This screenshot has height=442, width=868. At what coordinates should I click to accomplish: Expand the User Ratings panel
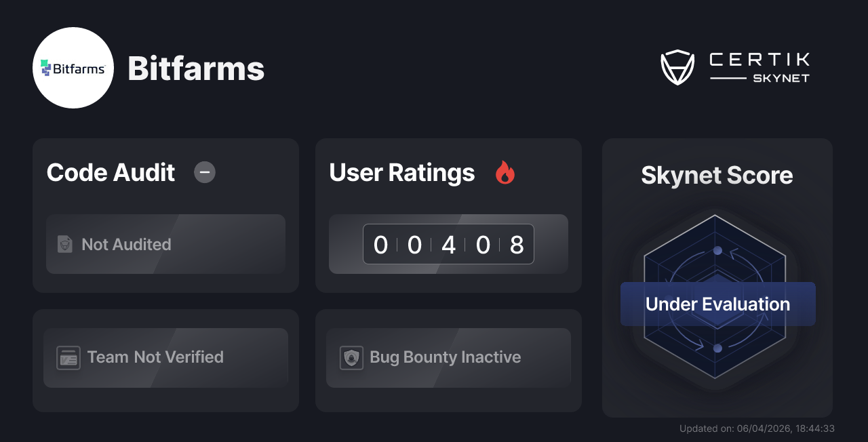coord(448,216)
